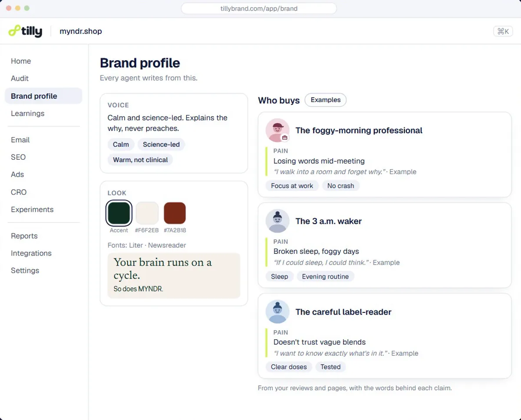Open the ⌘K command shortcut button

503,31
